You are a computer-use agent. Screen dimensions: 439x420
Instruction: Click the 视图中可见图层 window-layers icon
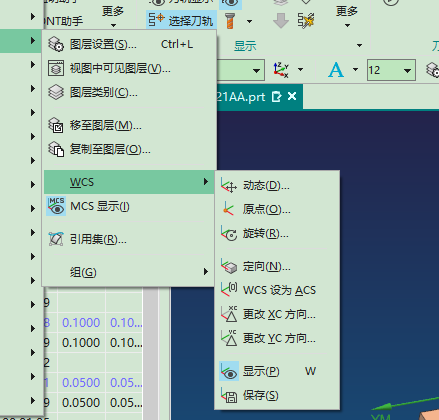tap(56, 68)
